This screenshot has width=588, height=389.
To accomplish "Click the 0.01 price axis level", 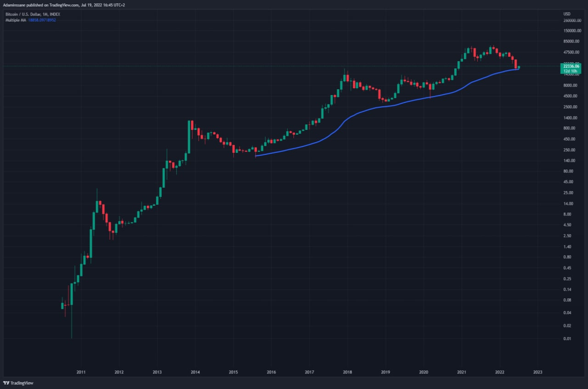I will coord(567,339).
